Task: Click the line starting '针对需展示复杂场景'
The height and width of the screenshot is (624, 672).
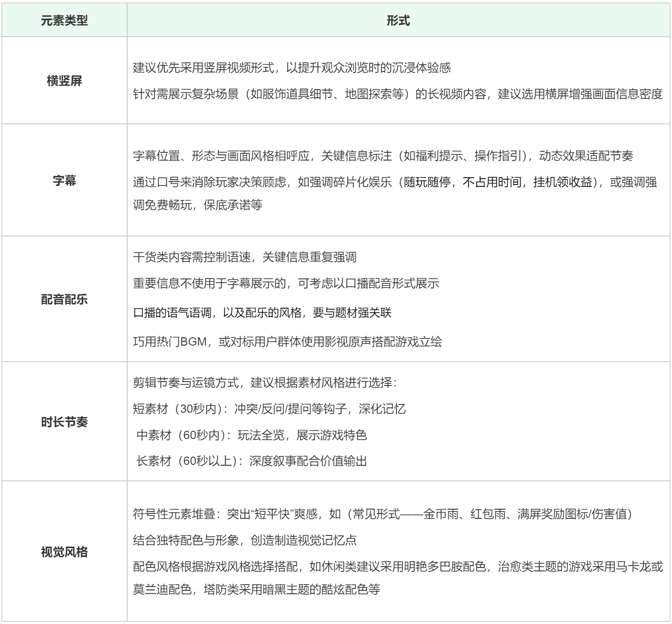Action: (x=398, y=94)
